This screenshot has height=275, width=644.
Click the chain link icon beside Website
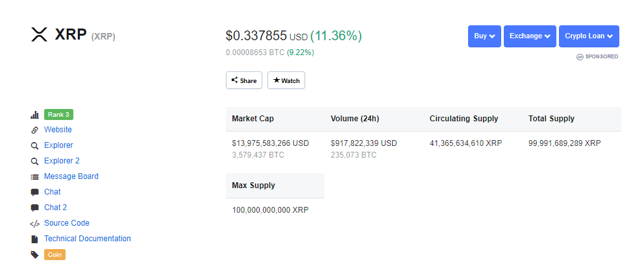point(34,130)
